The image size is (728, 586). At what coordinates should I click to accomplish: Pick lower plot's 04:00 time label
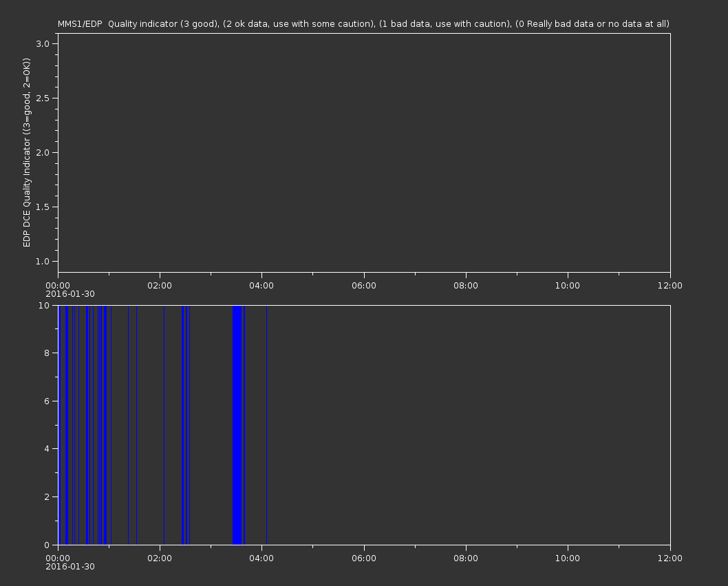point(261,558)
